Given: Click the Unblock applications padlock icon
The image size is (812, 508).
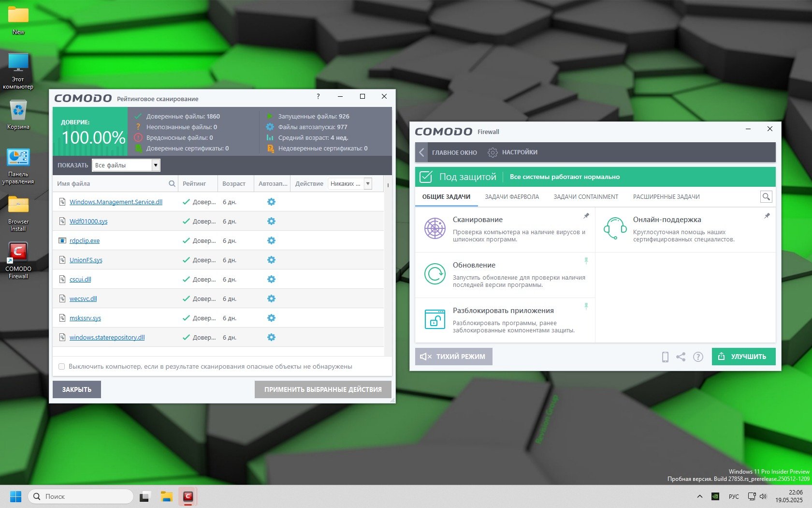Looking at the screenshot, I should click(x=435, y=319).
